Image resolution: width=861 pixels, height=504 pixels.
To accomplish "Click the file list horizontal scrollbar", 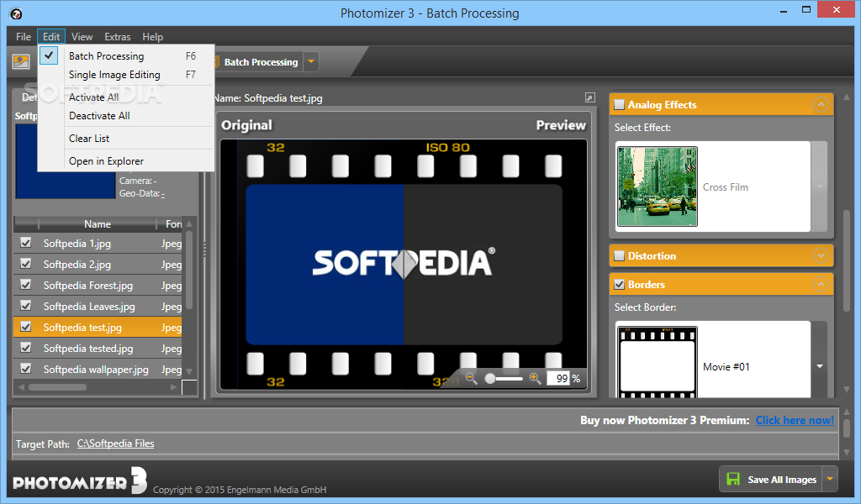I will point(57,387).
